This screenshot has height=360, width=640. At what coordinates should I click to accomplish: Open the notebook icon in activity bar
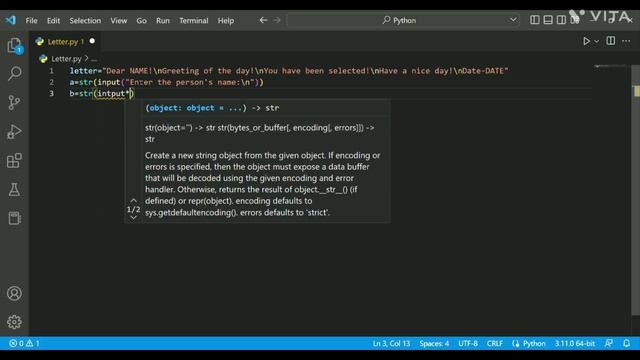pyautogui.click(x=14, y=218)
